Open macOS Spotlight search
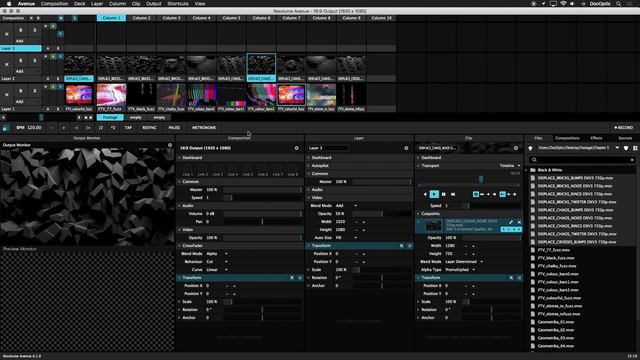 pos(619,4)
